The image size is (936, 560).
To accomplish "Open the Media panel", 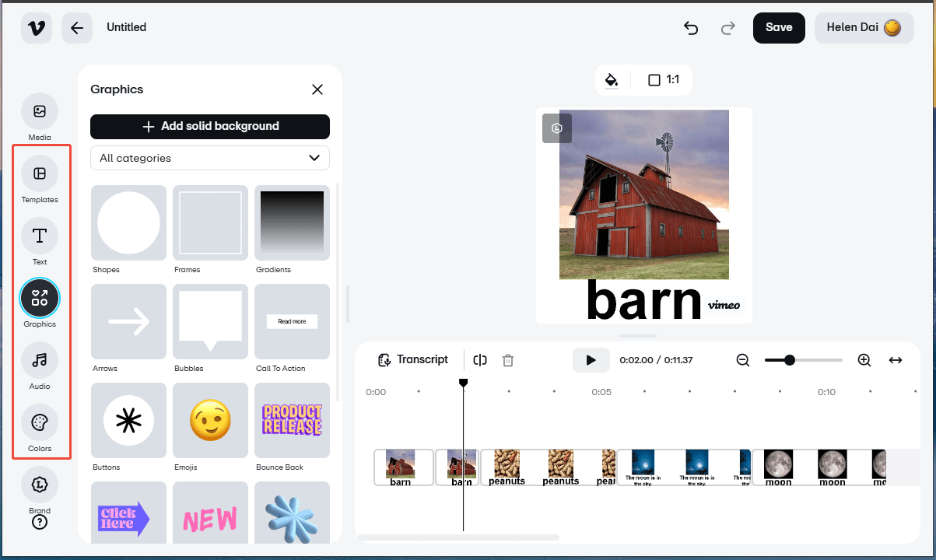I will pos(40,110).
